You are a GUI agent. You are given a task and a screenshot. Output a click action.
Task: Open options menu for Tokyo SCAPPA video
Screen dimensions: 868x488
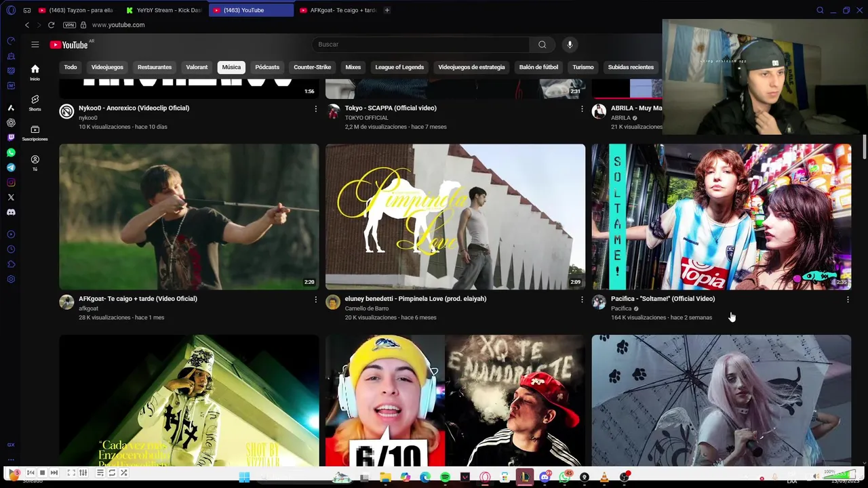coord(582,108)
